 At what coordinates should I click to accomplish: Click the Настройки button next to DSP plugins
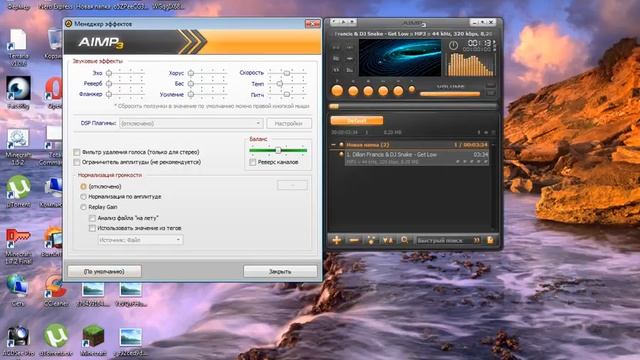[289, 123]
